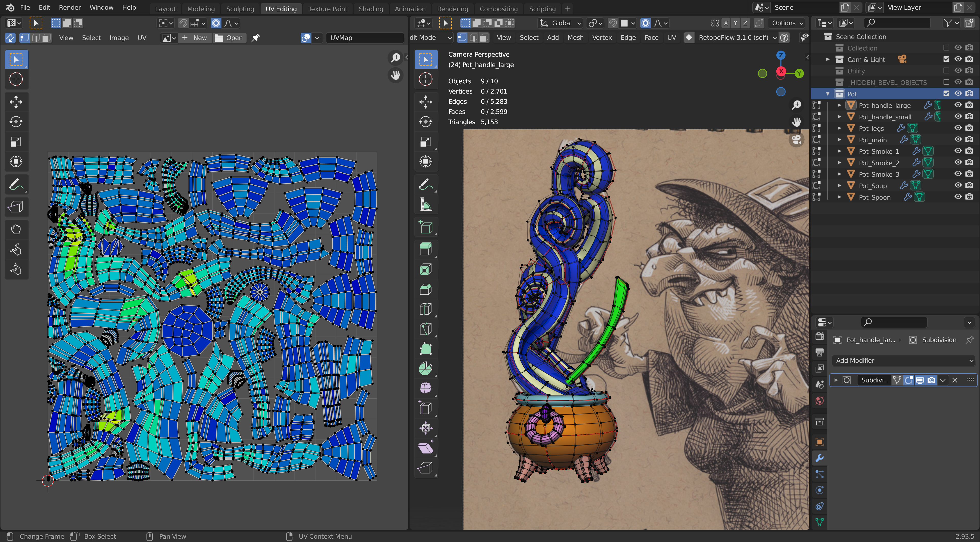Select the Annotate tool in UV editor
The image size is (980, 542).
[16, 185]
